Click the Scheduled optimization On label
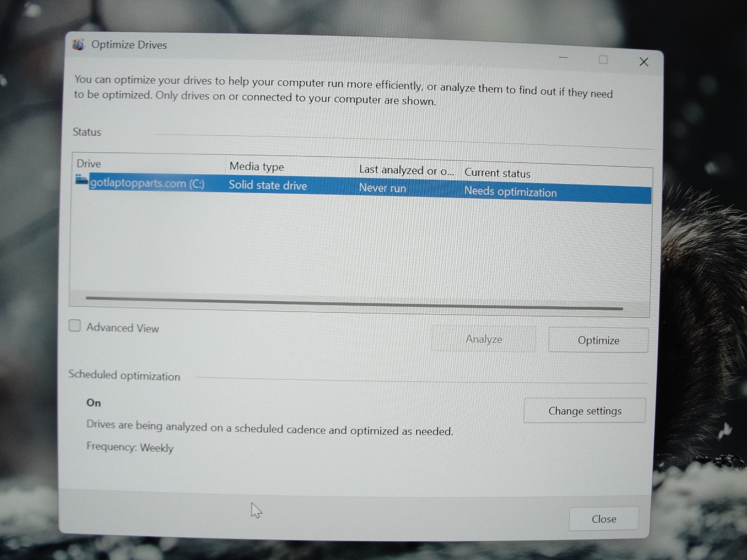The image size is (747, 560). point(93,403)
